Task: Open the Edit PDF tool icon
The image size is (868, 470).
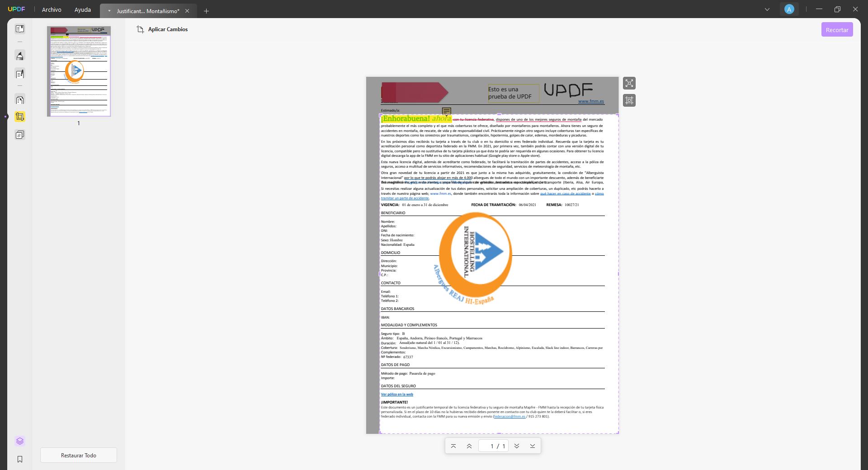Action: tap(20, 74)
